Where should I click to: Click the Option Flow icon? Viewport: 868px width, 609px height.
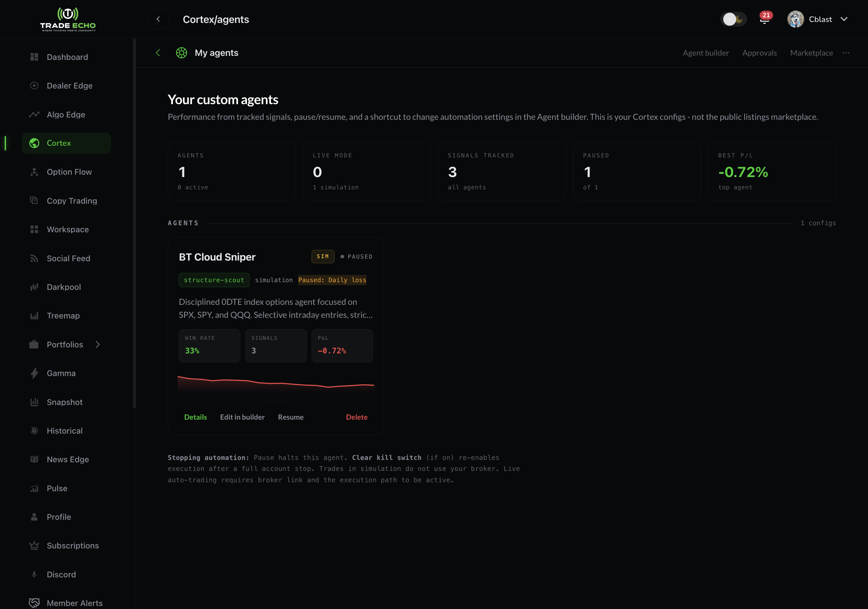34,172
